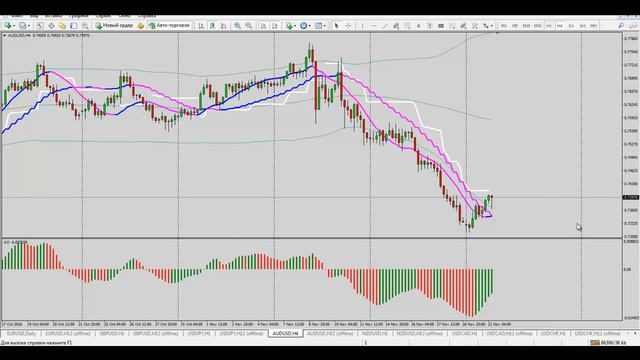Open the MetaEditor icon
The image size is (640, 360).
[x=141, y=26]
